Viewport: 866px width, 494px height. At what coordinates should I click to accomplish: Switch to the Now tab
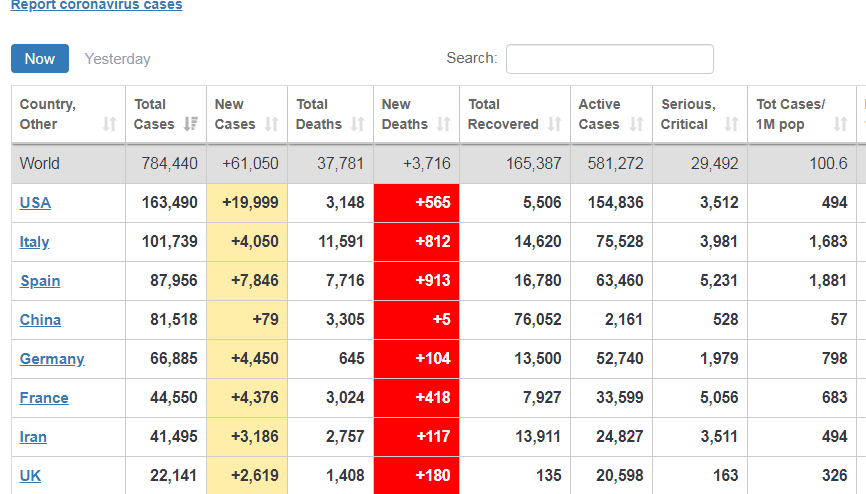pos(40,59)
